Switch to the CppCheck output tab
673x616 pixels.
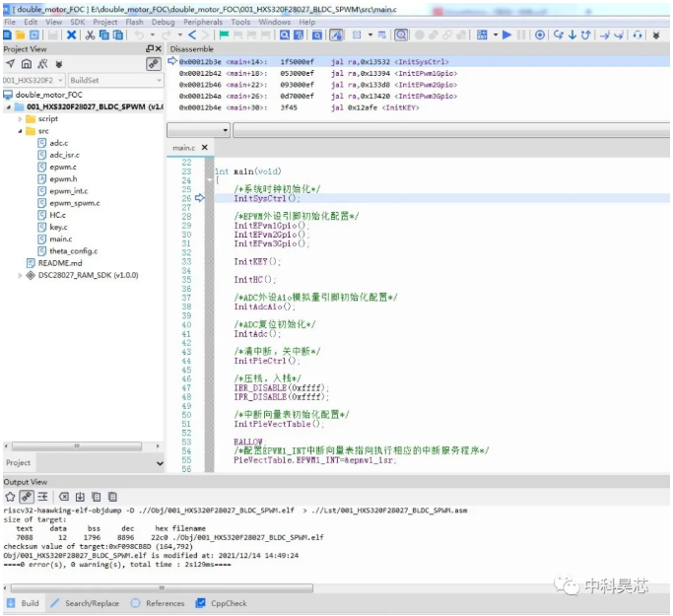pos(221,603)
